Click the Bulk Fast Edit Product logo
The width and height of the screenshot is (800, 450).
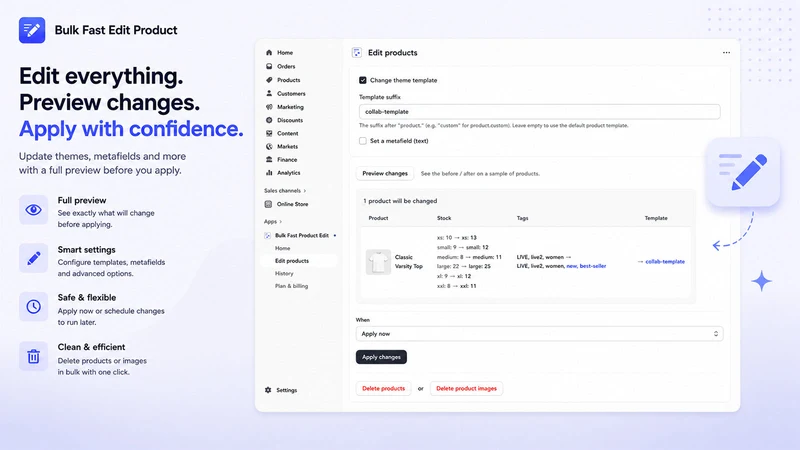tap(32, 30)
